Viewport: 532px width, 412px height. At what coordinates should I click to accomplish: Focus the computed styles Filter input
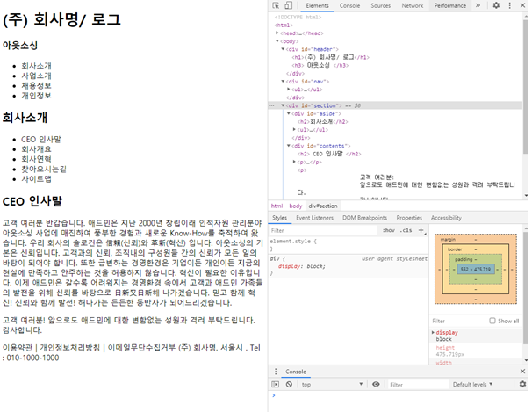(458, 321)
